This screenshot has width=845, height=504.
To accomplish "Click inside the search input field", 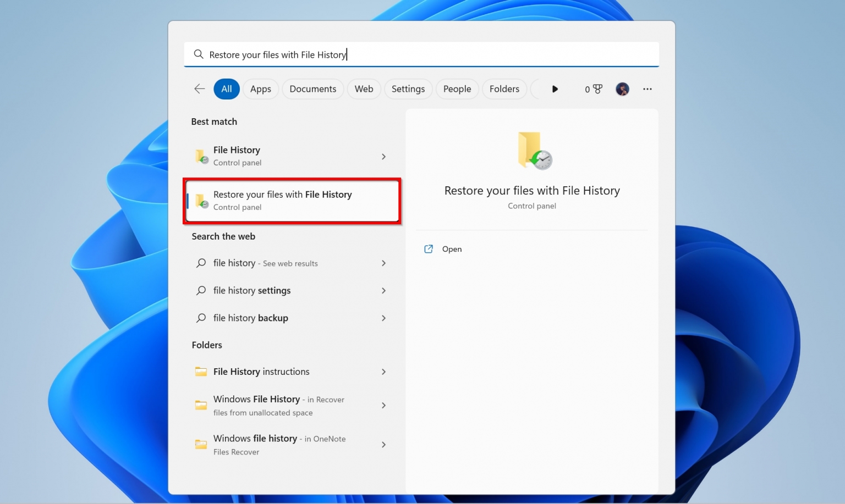I will coord(385,54).
